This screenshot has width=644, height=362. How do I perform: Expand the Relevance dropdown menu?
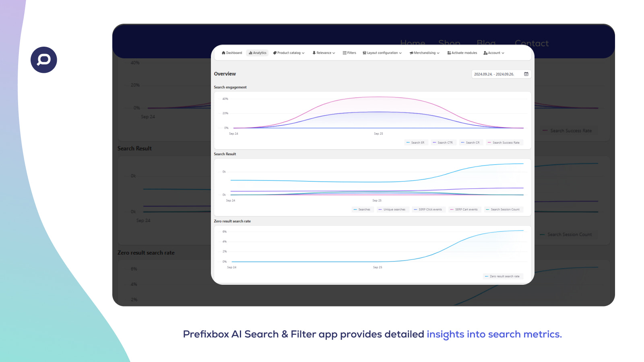tap(324, 53)
